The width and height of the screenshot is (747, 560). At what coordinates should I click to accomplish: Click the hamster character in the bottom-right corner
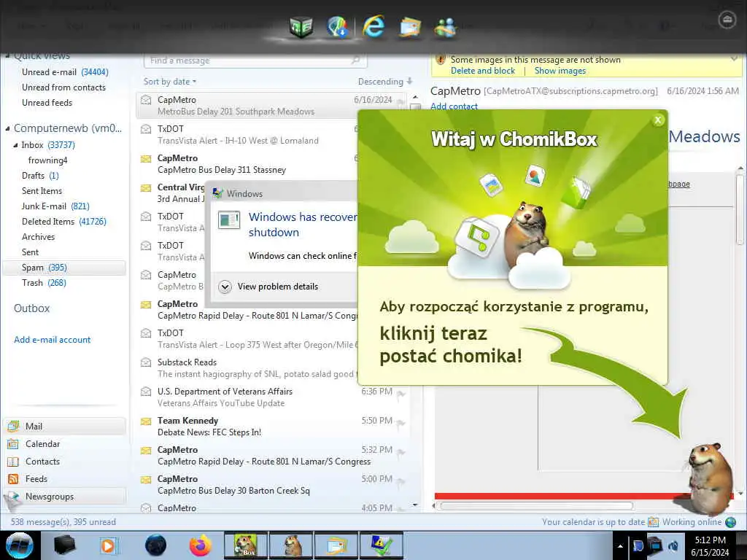(711, 478)
